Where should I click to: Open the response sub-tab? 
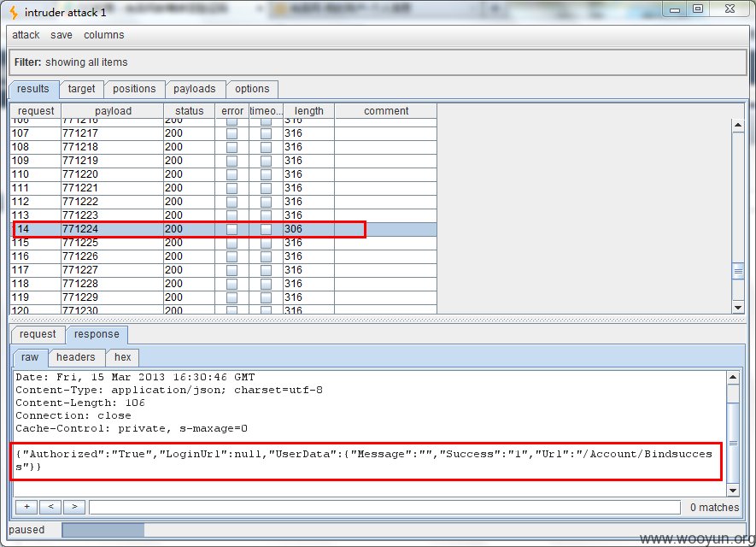pyautogui.click(x=97, y=334)
